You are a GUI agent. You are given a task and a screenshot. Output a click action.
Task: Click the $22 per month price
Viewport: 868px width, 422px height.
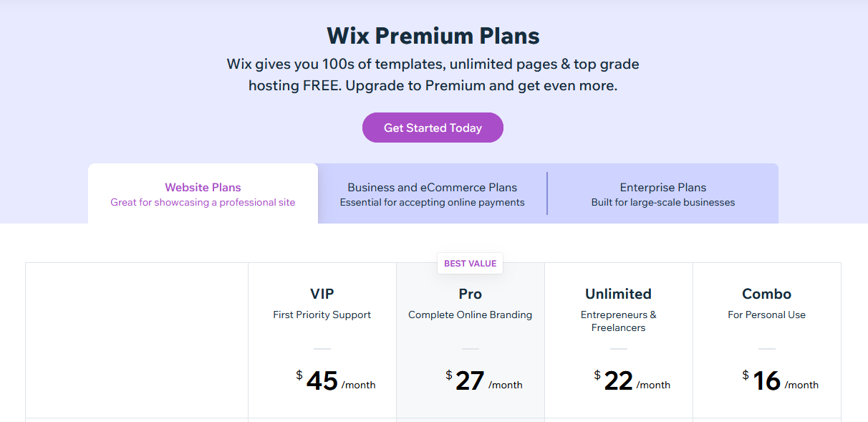(x=632, y=381)
